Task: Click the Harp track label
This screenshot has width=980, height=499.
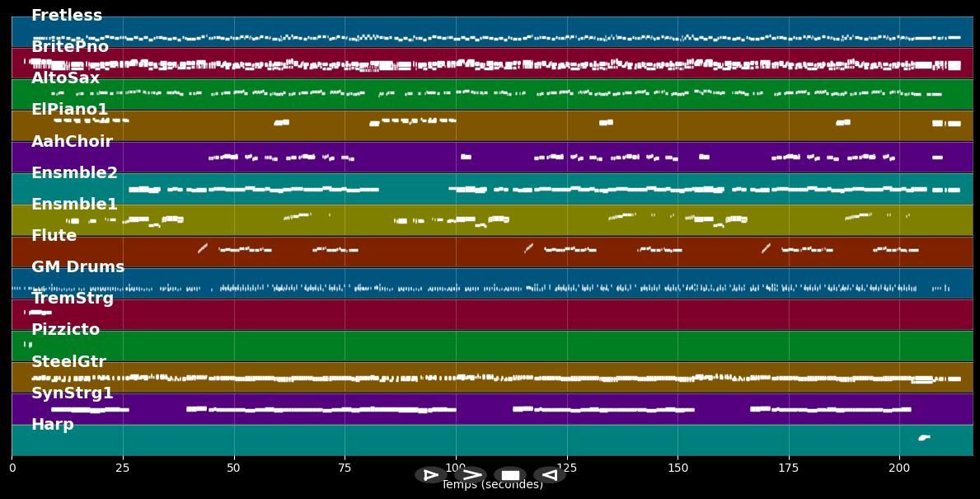Action: 53,425
